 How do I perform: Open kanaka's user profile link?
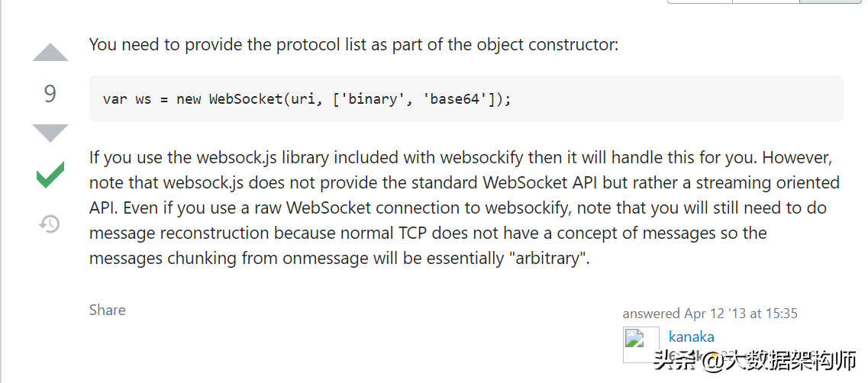(691, 336)
